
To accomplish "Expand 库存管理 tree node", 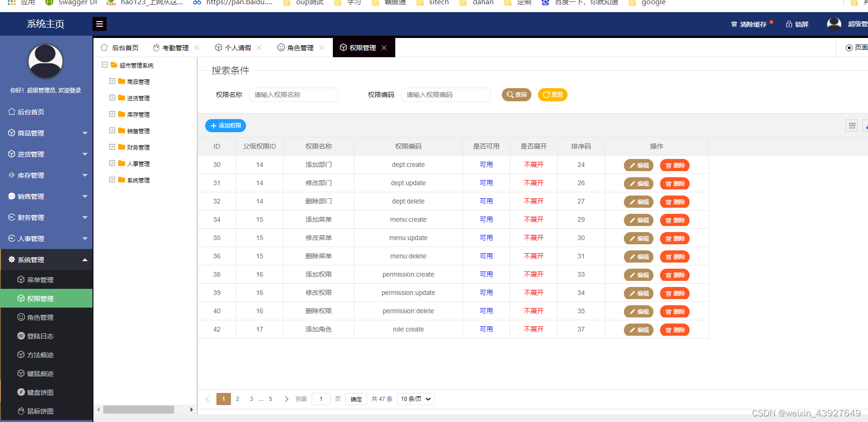I will click(x=112, y=114).
